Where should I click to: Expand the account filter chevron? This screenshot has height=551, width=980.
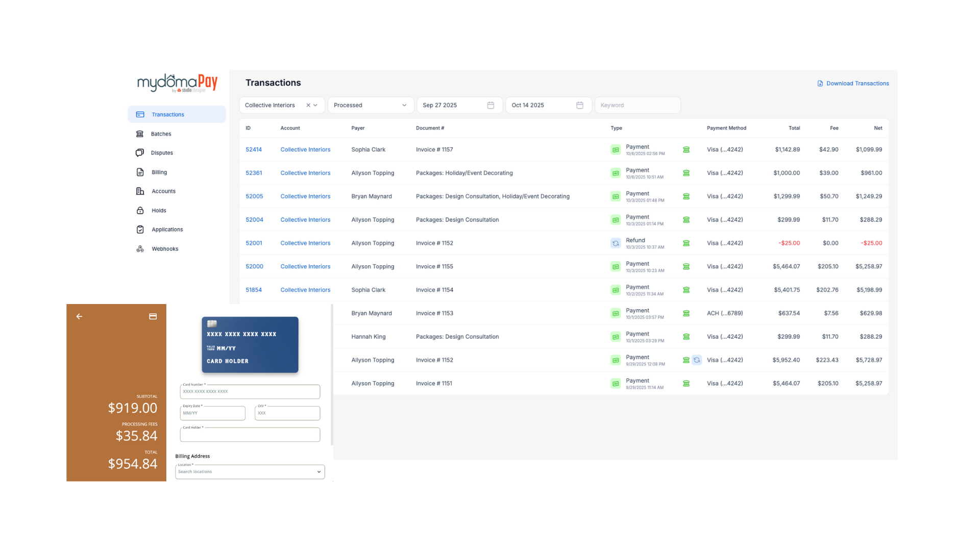tap(315, 105)
